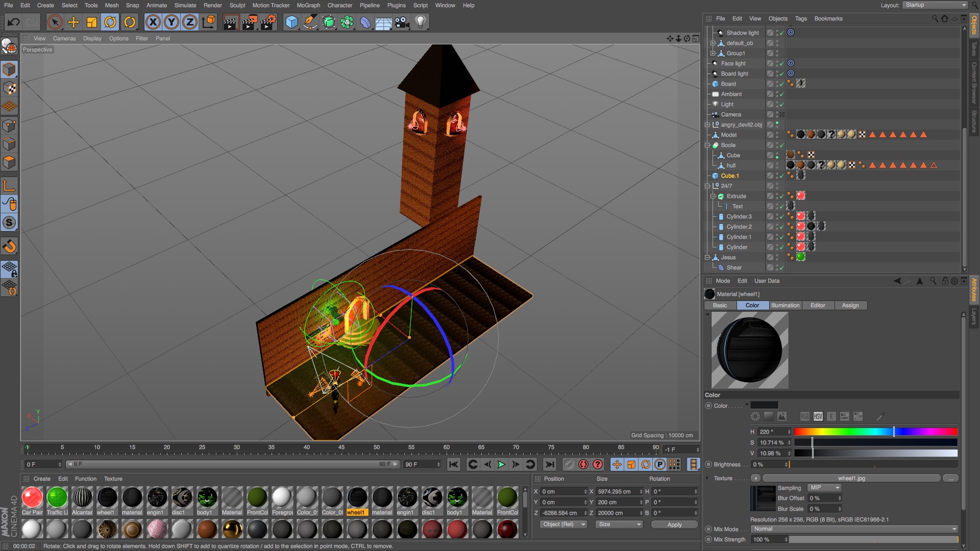Collapse the Boole tree item
Image resolution: width=980 pixels, height=551 pixels.
click(707, 145)
